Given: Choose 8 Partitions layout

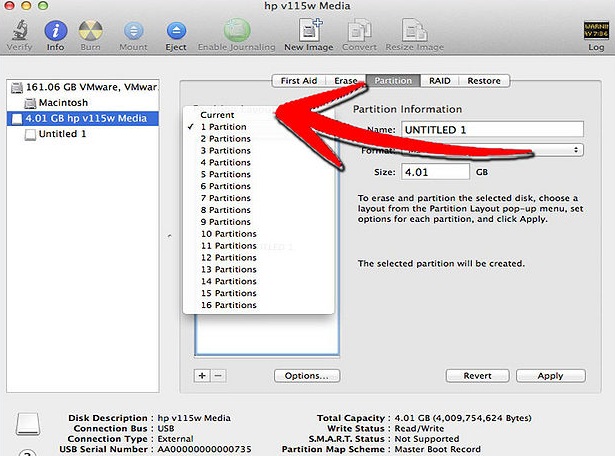Looking at the screenshot, I should tap(258, 210).
